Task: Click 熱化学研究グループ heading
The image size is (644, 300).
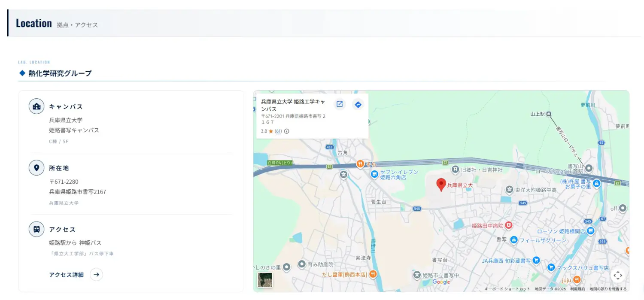Action: pyautogui.click(x=60, y=73)
